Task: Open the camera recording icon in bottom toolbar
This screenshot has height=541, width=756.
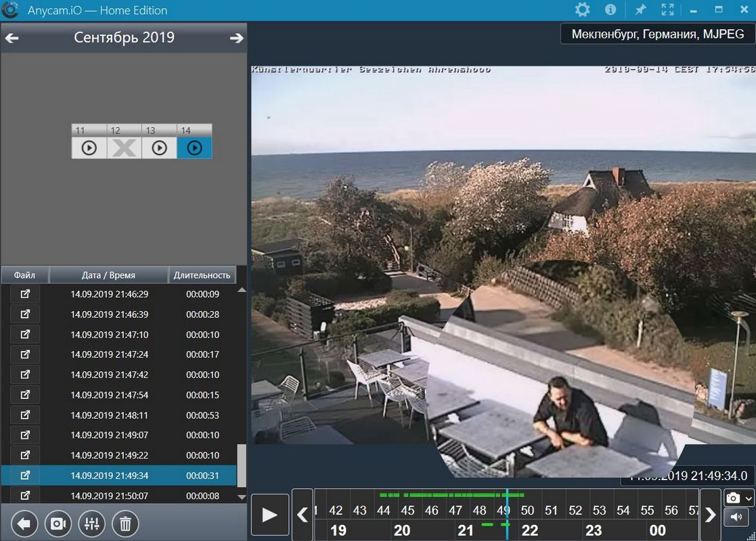Action: [x=58, y=523]
